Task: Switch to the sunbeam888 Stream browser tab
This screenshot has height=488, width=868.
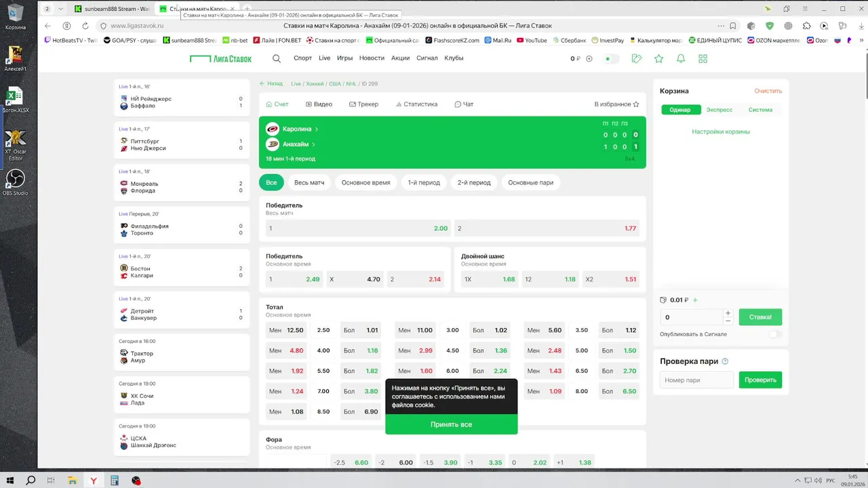Action: pos(113,9)
